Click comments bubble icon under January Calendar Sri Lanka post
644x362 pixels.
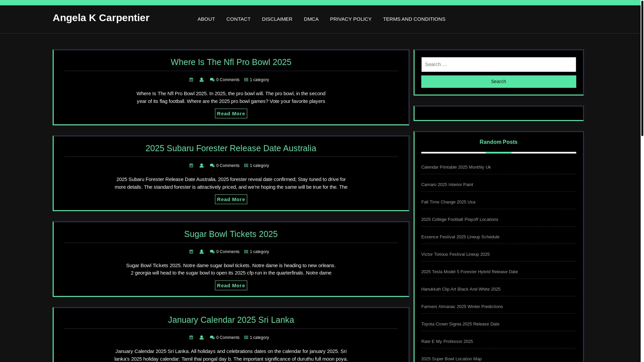tap(212, 338)
